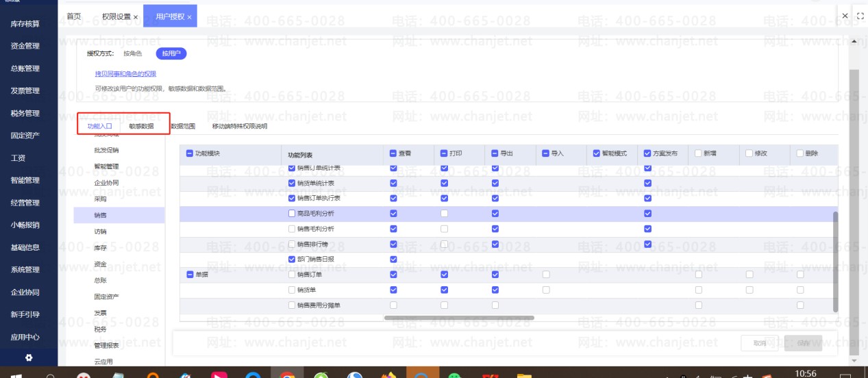Open 移动端特殊权限说明 tab
The image size is (868, 378).
pos(240,126)
